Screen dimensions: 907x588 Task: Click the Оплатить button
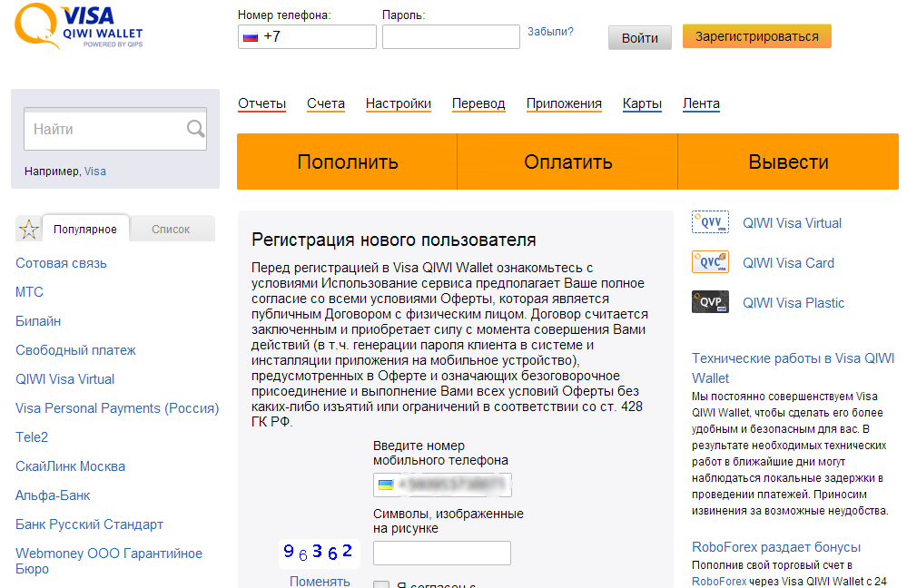tap(567, 162)
